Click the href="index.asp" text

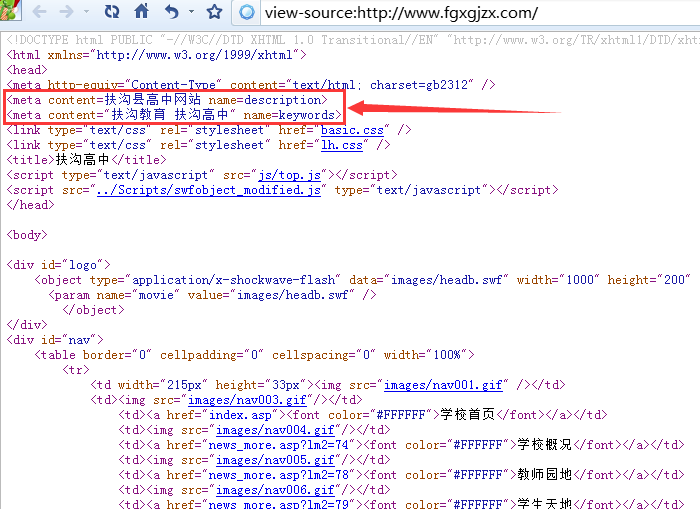[222, 415]
